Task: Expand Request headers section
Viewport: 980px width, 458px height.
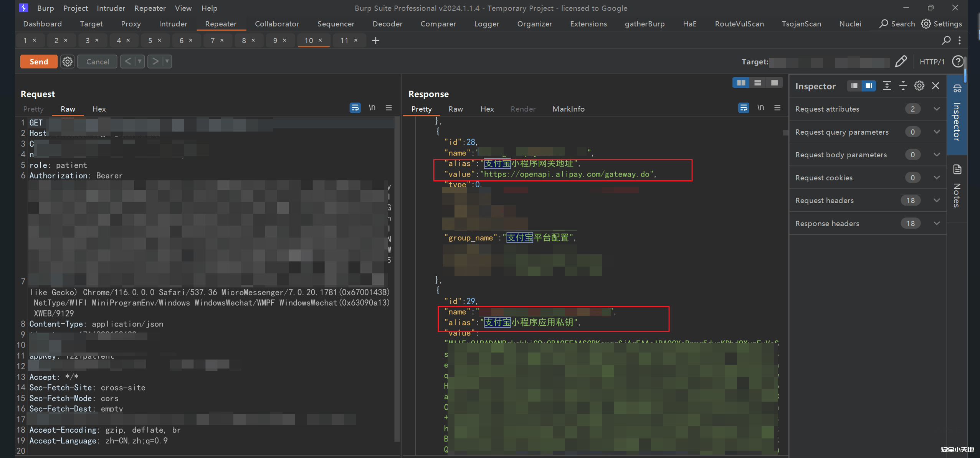Action: [937, 200]
